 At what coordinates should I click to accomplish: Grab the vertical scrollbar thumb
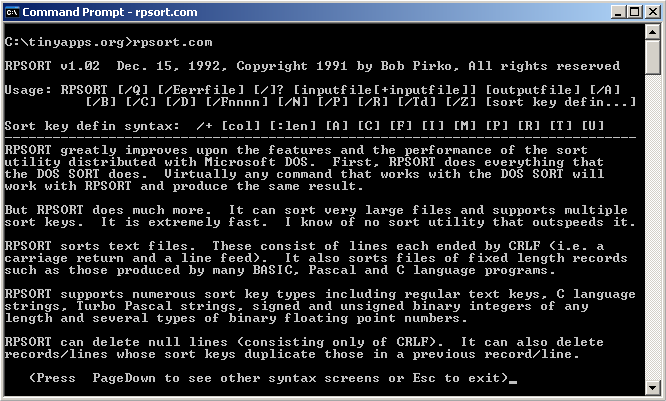click(x=652, y=56)
